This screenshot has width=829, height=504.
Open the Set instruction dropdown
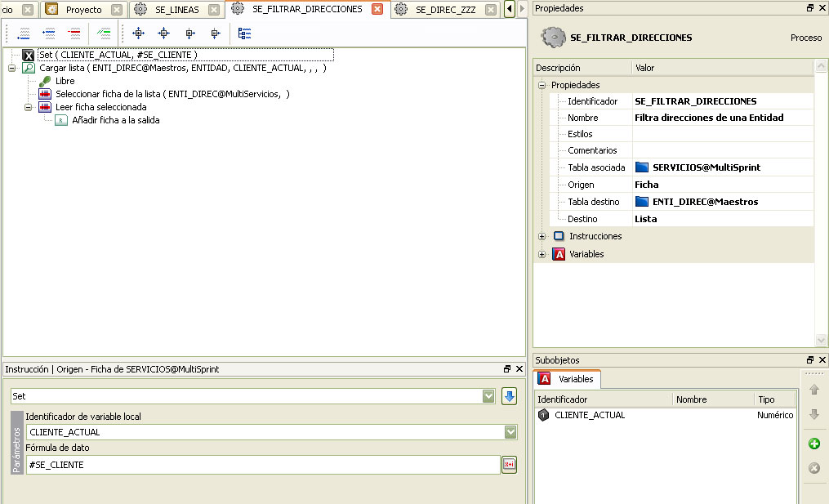tap(488, 396)
